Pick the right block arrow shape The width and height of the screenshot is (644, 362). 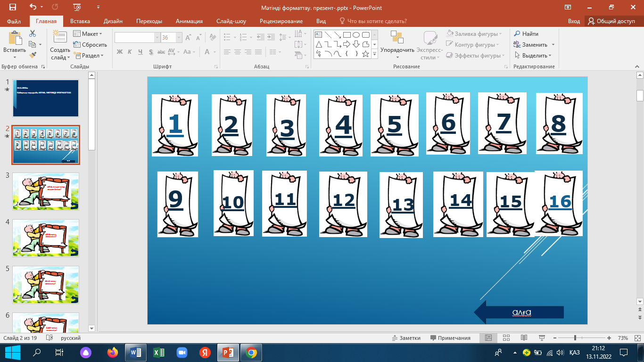[347, 44]
